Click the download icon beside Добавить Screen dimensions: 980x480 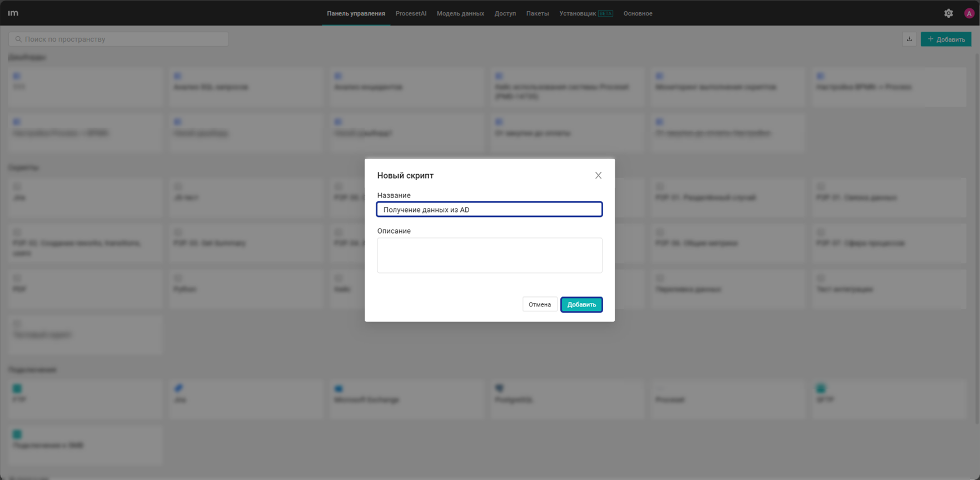(909, 39)
